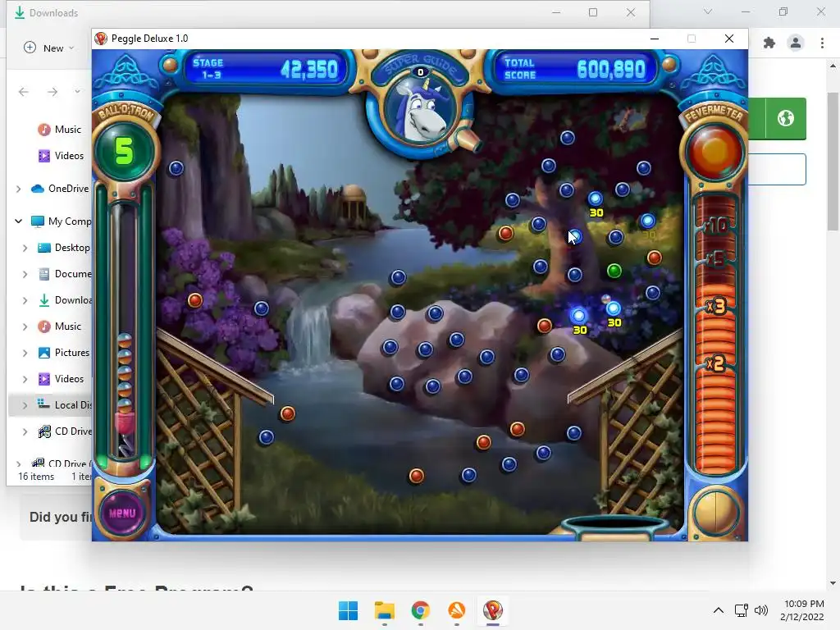Go back in Downloads window
Image resolution: width=840 pixels, height=630 pixels.
[24, 92]
